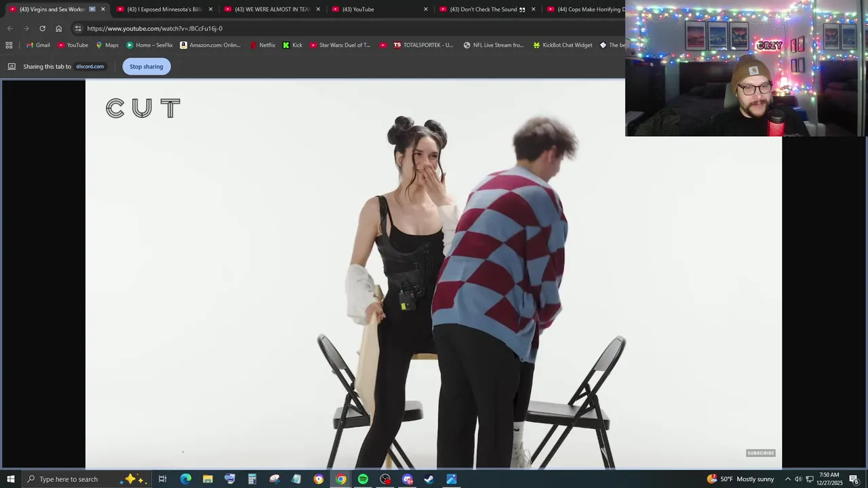Viewport: 868px width, 488px height.
Task: Click the tab sharing screen icon
Action: point(12,66)
